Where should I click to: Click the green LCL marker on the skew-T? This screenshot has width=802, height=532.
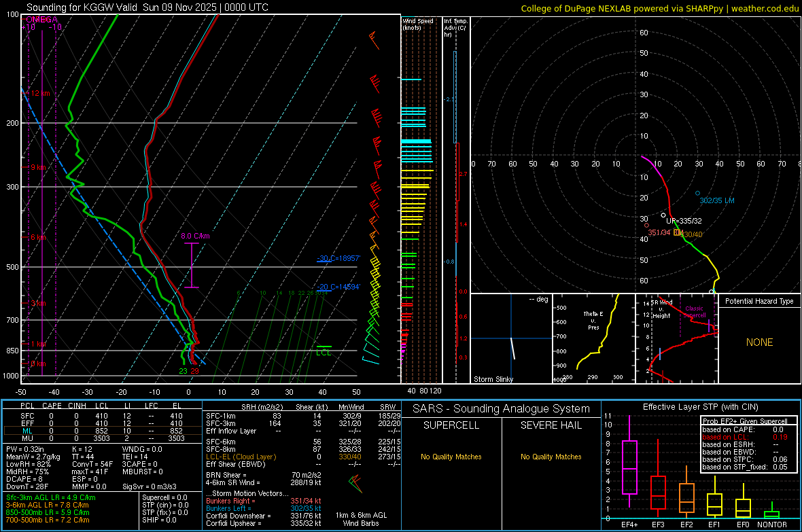click(324, 352)
